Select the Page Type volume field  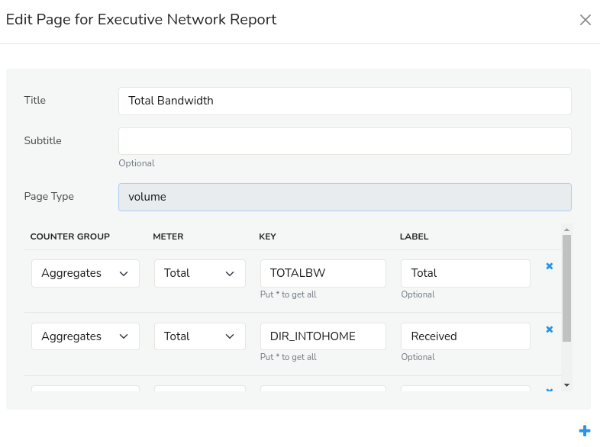345,197
